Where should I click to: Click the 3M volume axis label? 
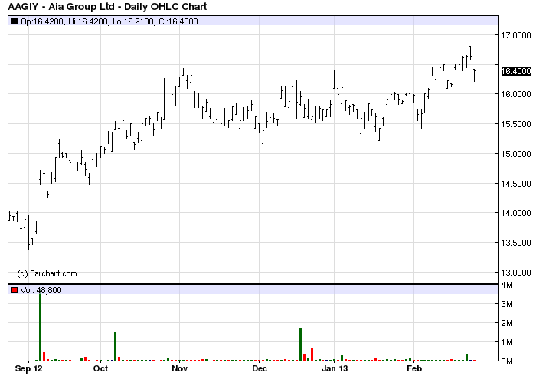[507, 304]
